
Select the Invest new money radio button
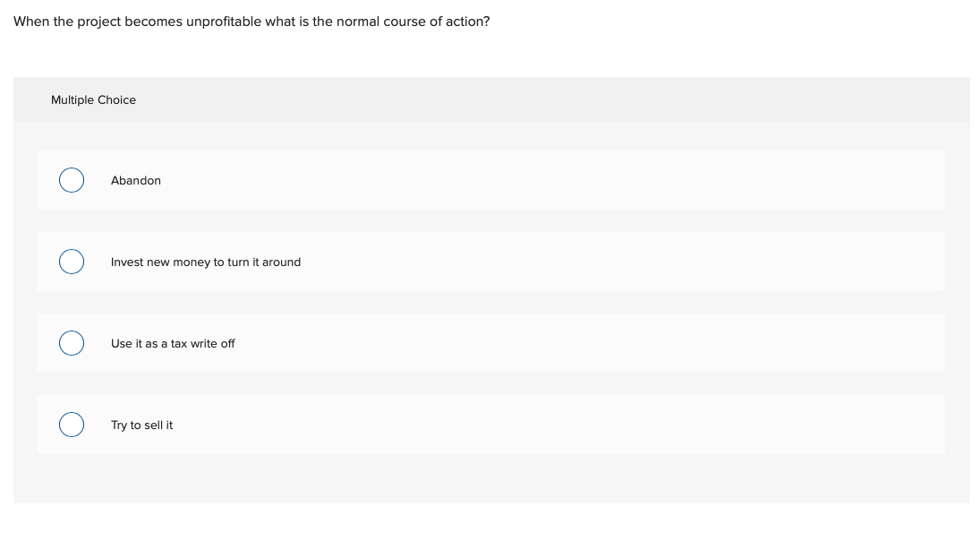pos(72,262)
